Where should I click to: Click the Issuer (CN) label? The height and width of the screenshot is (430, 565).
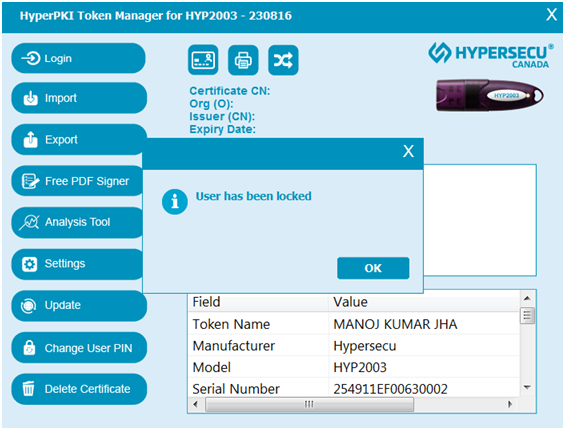222,116
